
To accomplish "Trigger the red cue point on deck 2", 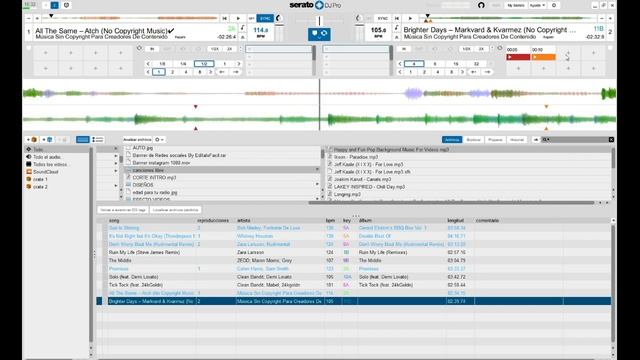I will (x=518, y=57).
